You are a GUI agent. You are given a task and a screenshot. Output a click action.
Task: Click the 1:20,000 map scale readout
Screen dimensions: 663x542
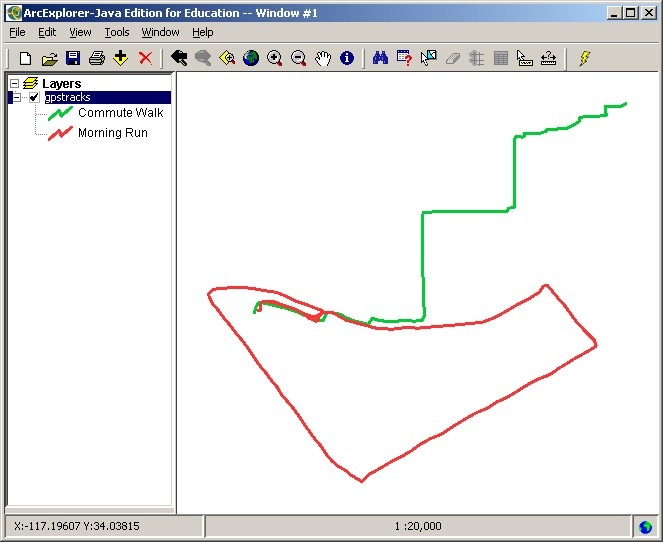pos(418,526)
